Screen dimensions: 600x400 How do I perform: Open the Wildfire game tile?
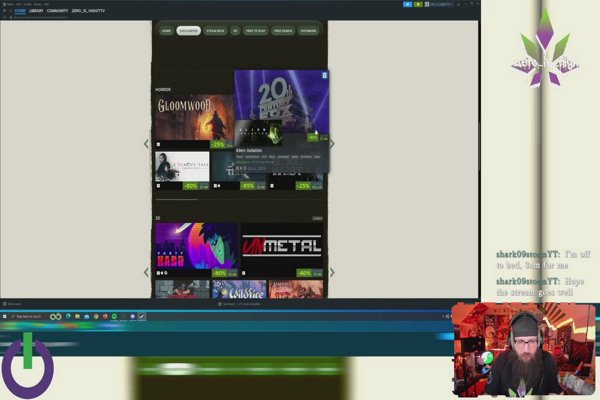[x=239, y=289]
